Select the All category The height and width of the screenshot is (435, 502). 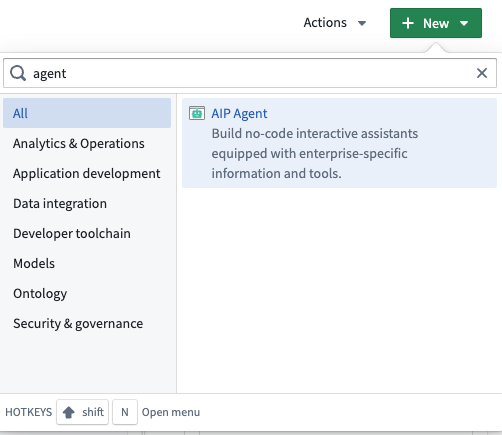coord(87,113)
